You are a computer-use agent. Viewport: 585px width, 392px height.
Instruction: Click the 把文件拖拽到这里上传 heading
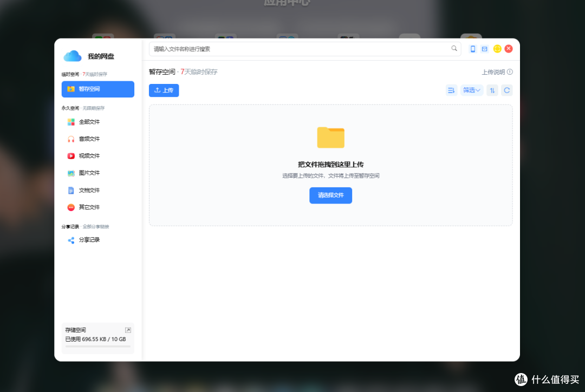click(330, 165)
